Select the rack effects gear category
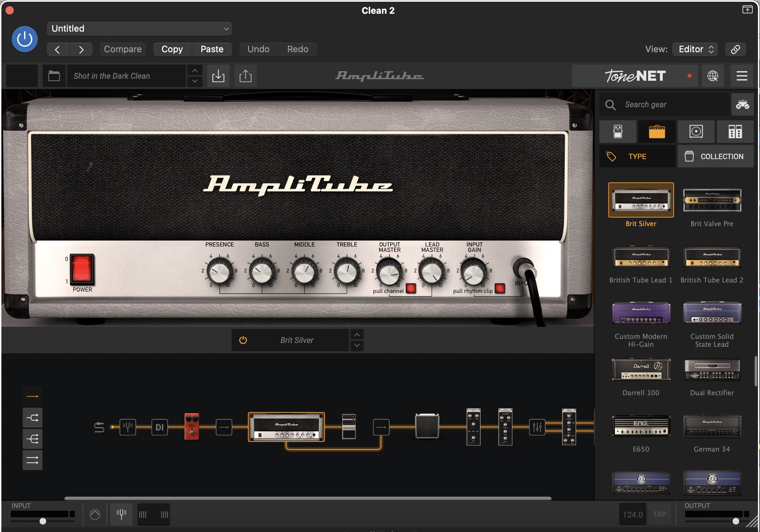Image resolution: width=760 pixels, height=532 pixels. (x=735, y=132)
